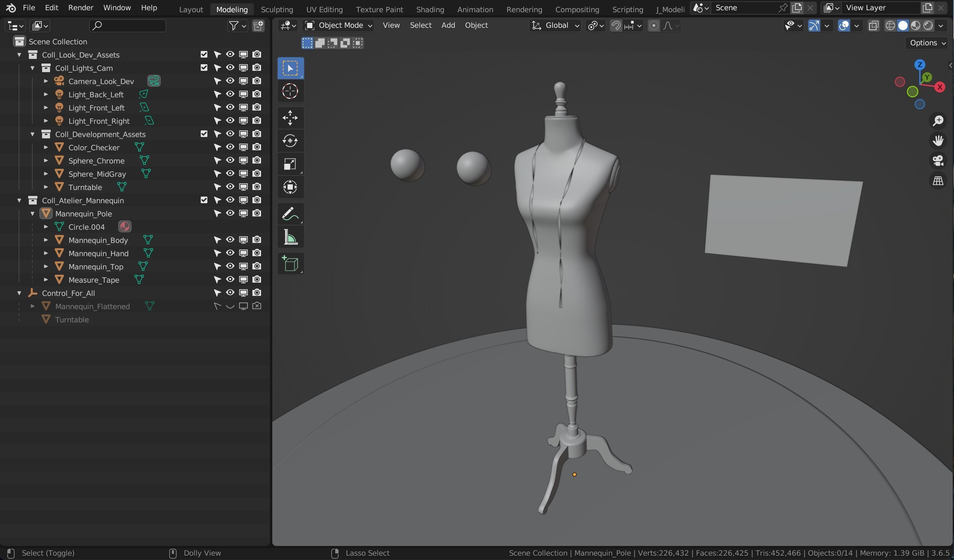Collapse the Mannequin_Pole hierarchy
The height and width of the screenshot is (560, 954).
click(x=32, y=214)
